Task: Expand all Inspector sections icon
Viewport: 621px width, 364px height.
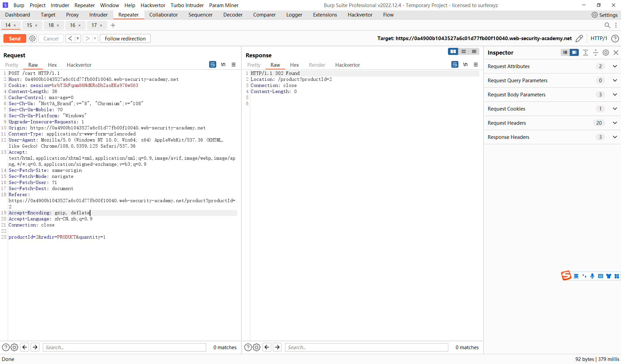Action: tap(586, 53)
